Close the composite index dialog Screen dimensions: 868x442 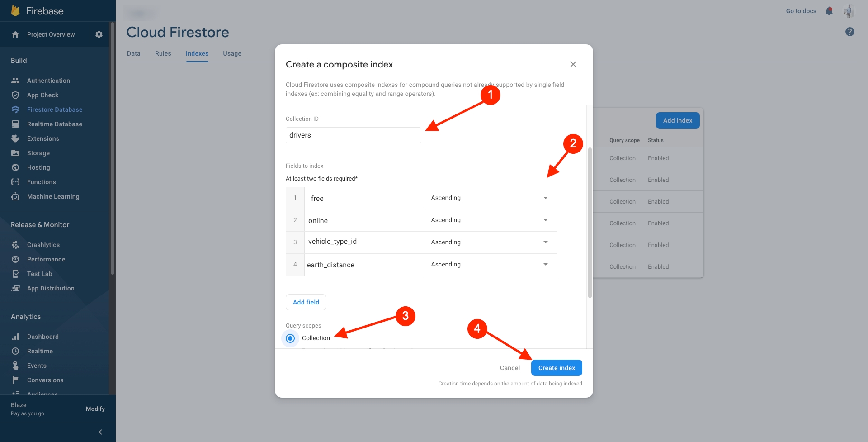(x=573, y=64)
